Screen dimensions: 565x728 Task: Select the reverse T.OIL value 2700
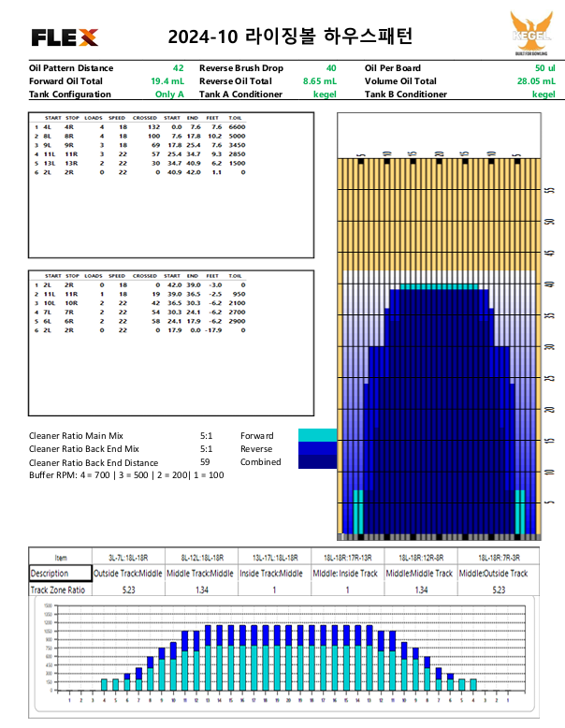point(237,312)
